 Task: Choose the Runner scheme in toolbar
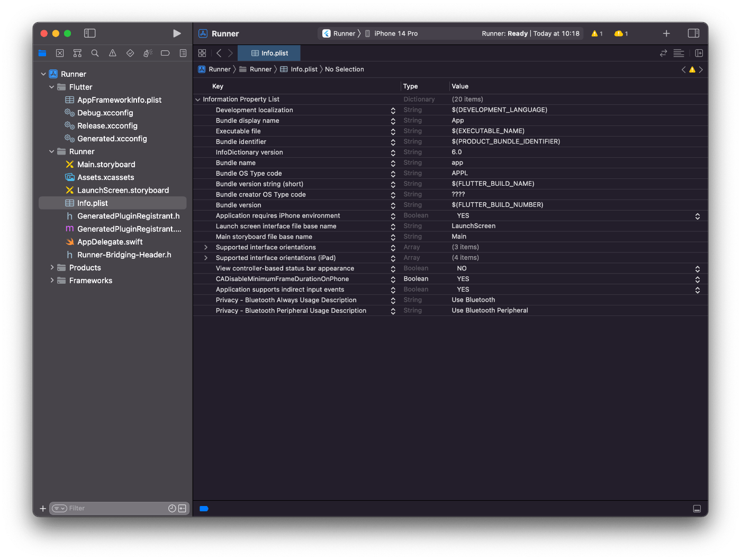point(339,33)
